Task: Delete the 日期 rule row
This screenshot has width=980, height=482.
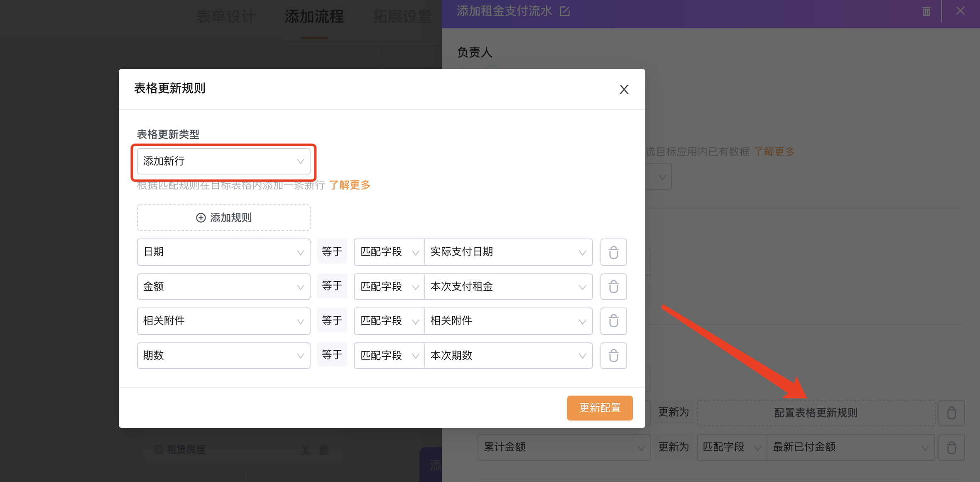Action: click(x=613, y=252)
